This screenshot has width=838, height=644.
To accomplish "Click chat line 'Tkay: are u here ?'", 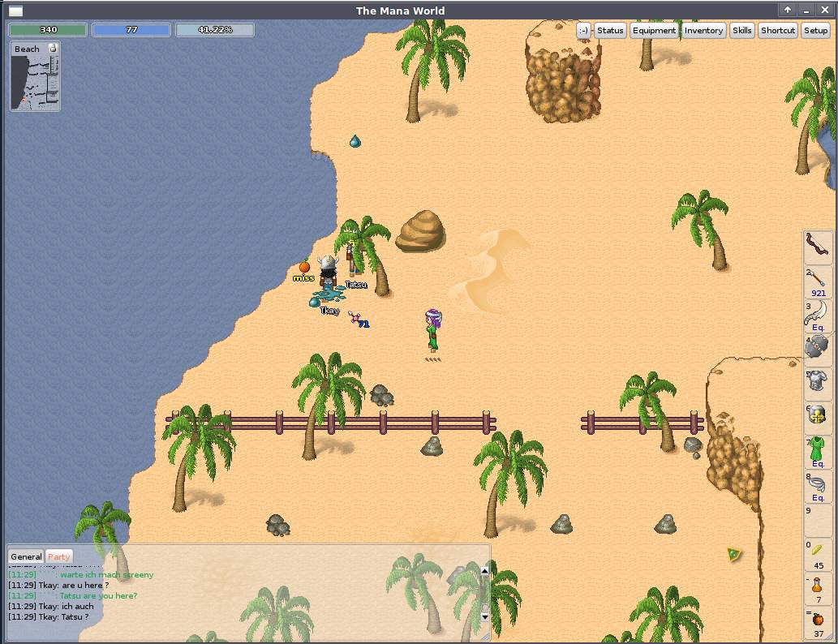I will pos(58,586).
